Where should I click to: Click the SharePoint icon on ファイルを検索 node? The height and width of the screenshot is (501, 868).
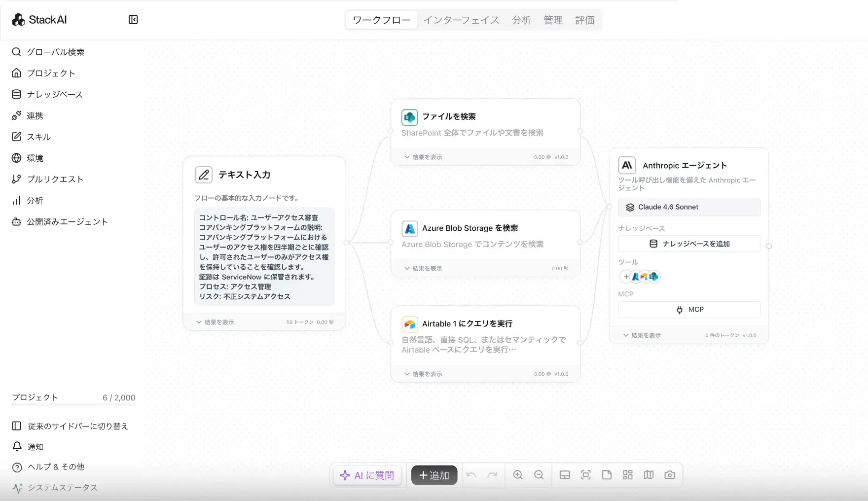point(410,117)
